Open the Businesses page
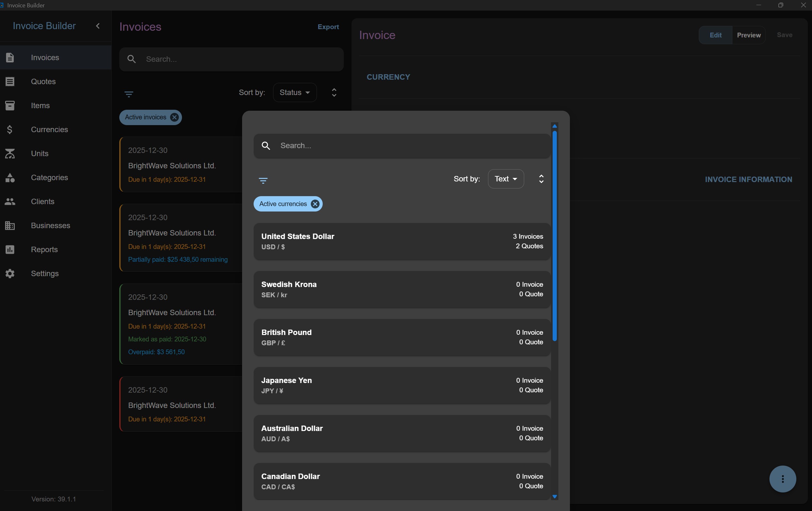The image size is (812, 511). [56, 225]
